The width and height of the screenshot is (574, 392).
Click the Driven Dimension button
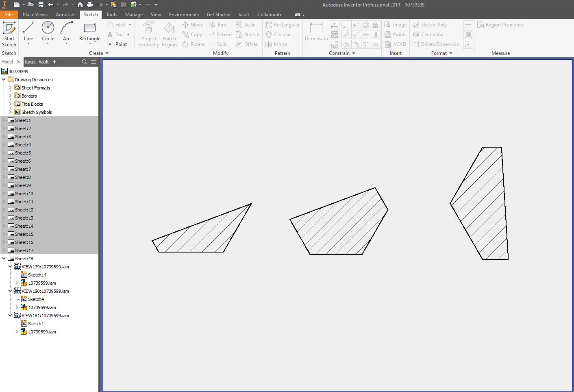tap(436, 44)
